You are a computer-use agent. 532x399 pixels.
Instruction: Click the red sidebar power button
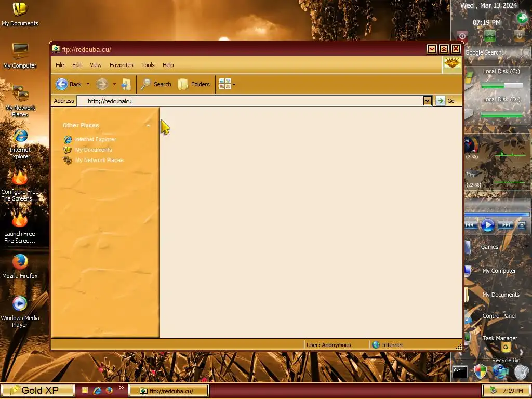pyautogui.click(x=462, y=36)
